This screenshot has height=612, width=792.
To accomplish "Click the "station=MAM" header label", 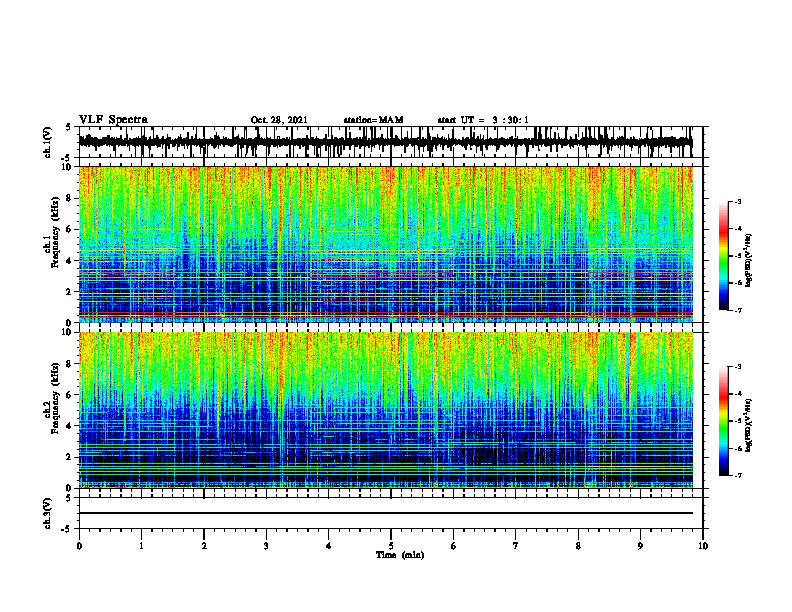I will [373, 120].
